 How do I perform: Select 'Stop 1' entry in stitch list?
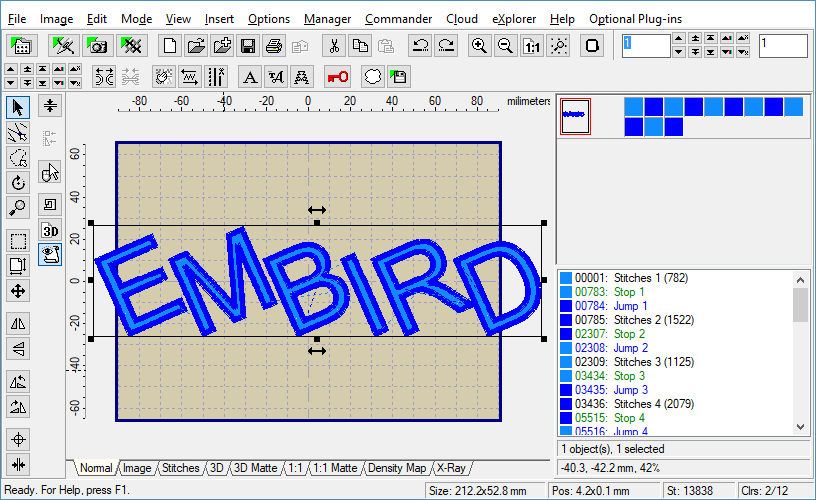(630, 292)
